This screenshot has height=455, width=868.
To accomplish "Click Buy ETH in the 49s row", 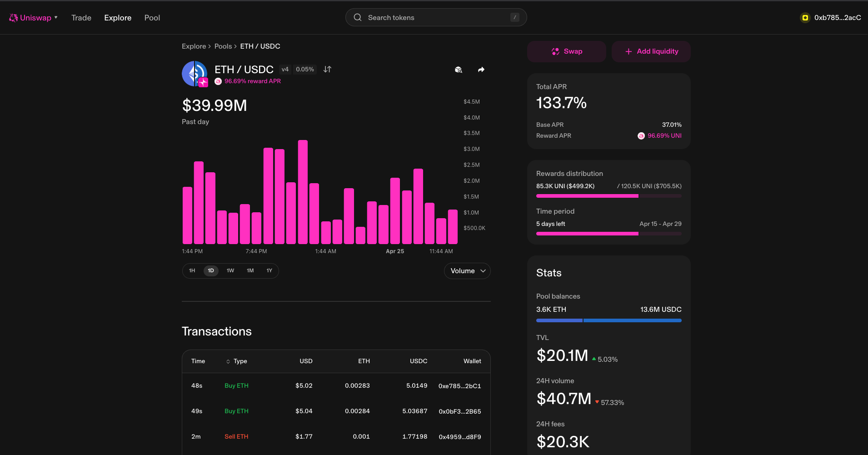I will (x=236, y=411).
